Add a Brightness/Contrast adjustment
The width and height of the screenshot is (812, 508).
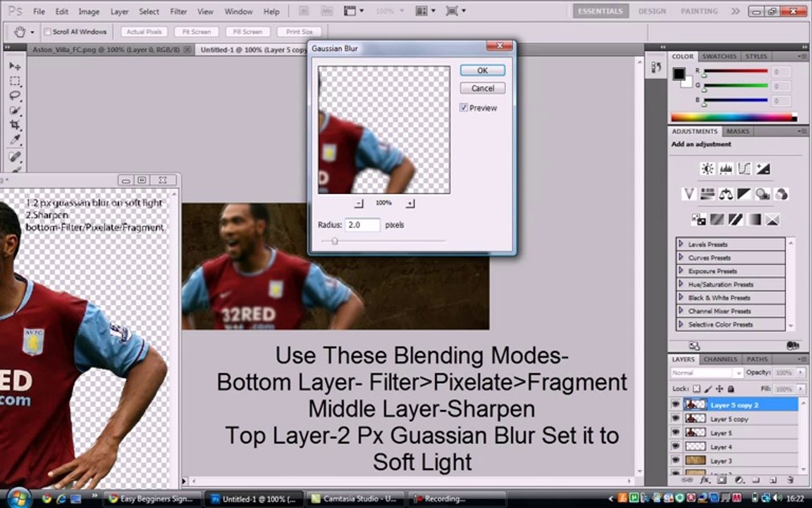click(708, 169)
